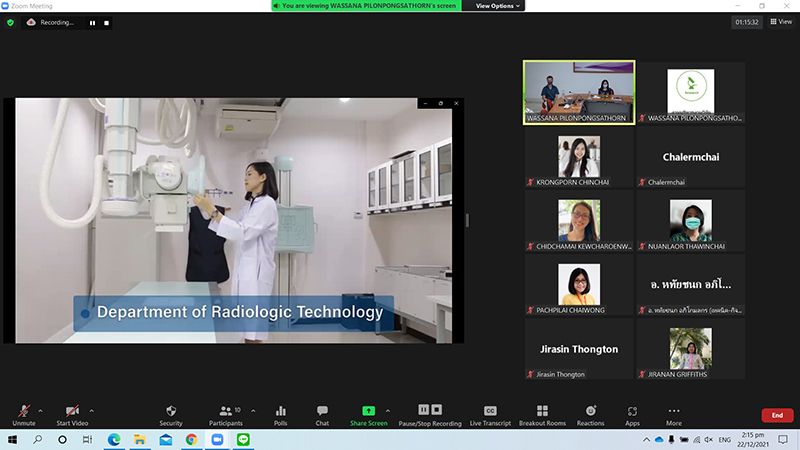Open Cortana circle on taskbar
This screenshot has height=450, width=800.
pyautogui.click(x=62, y=439)
